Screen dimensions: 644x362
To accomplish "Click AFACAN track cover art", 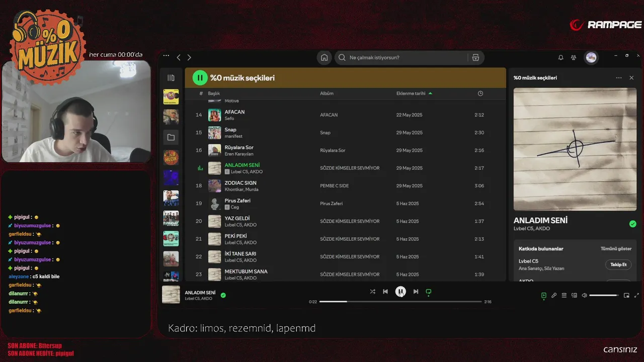I will (x=215, y=115).
